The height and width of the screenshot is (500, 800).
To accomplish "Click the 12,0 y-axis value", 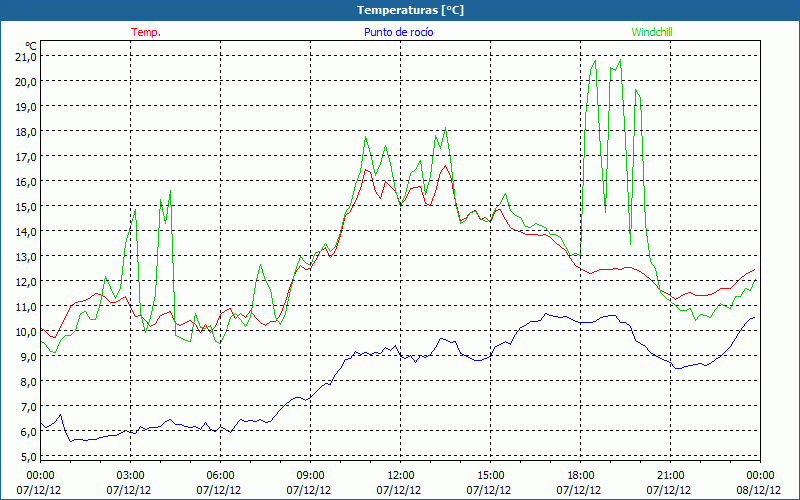I will click(x=26, y=282).
